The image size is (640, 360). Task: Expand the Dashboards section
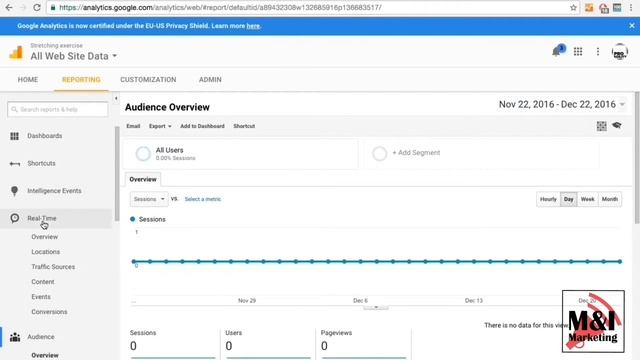click(44, 136)
